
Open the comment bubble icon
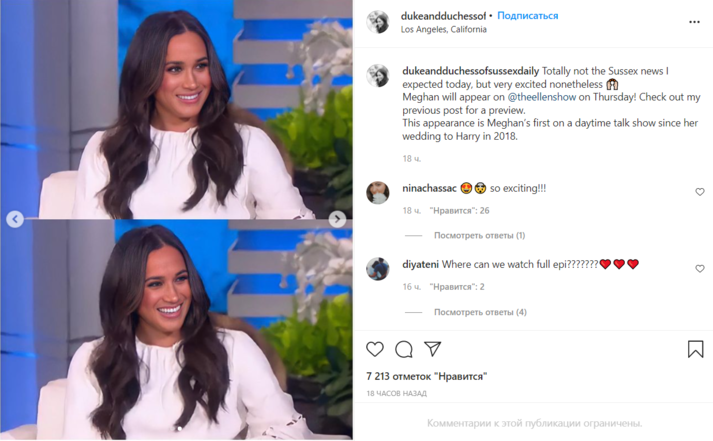point(404,349)
